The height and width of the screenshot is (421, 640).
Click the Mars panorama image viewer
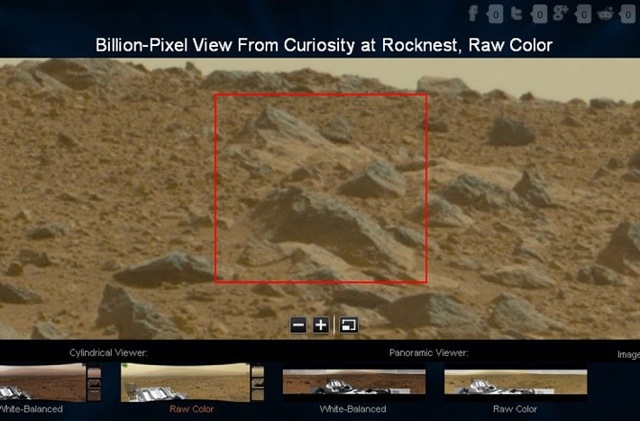320,198
